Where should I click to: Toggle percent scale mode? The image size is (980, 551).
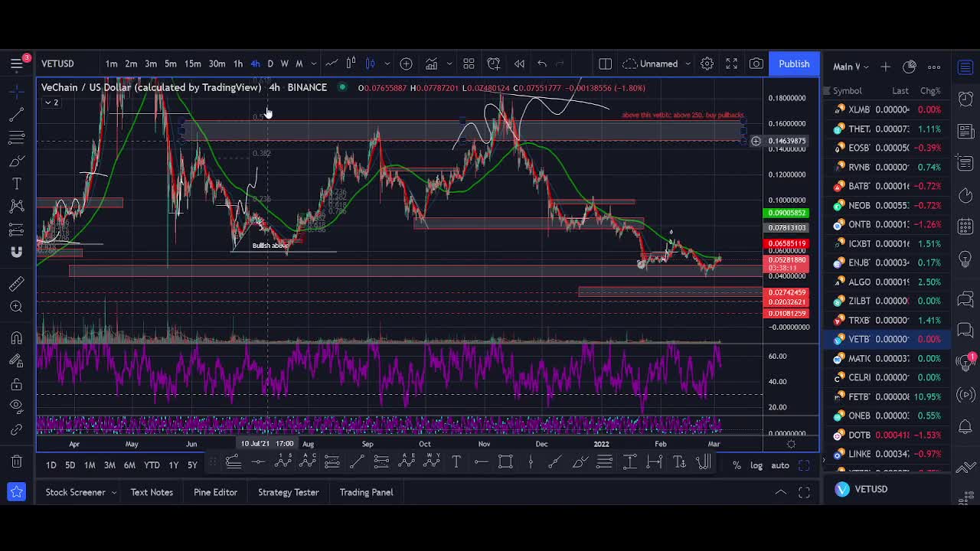pyautogui.click(x=737, y=465)
